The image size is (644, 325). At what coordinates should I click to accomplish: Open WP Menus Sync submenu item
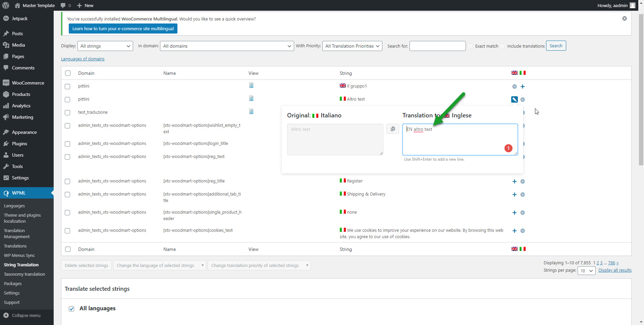pos(19,255)
